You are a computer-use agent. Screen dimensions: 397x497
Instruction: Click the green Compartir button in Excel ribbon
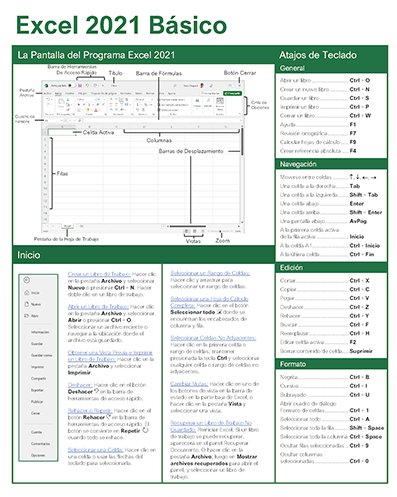[x=233, y=93]
